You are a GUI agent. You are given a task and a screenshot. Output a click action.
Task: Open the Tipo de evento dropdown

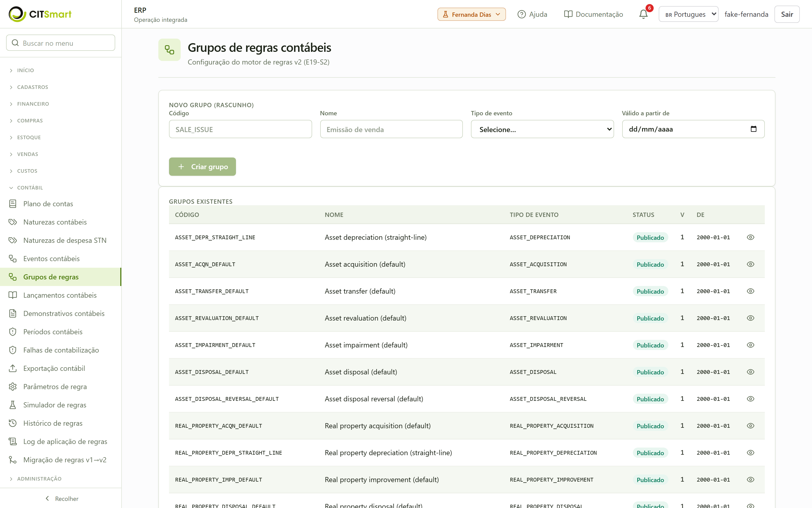(542, 129)
